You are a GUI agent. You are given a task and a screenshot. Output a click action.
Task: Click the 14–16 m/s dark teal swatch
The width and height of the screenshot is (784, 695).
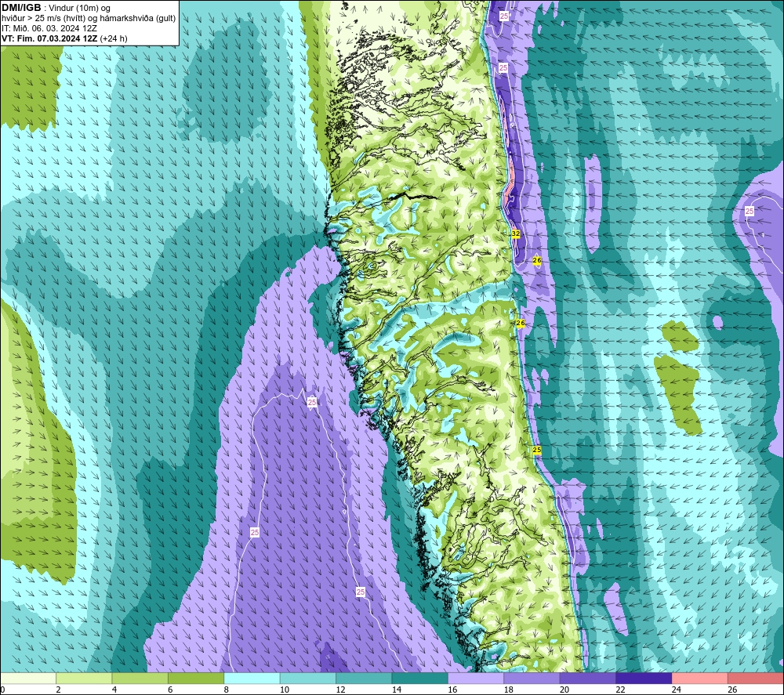tap(420, 679)
